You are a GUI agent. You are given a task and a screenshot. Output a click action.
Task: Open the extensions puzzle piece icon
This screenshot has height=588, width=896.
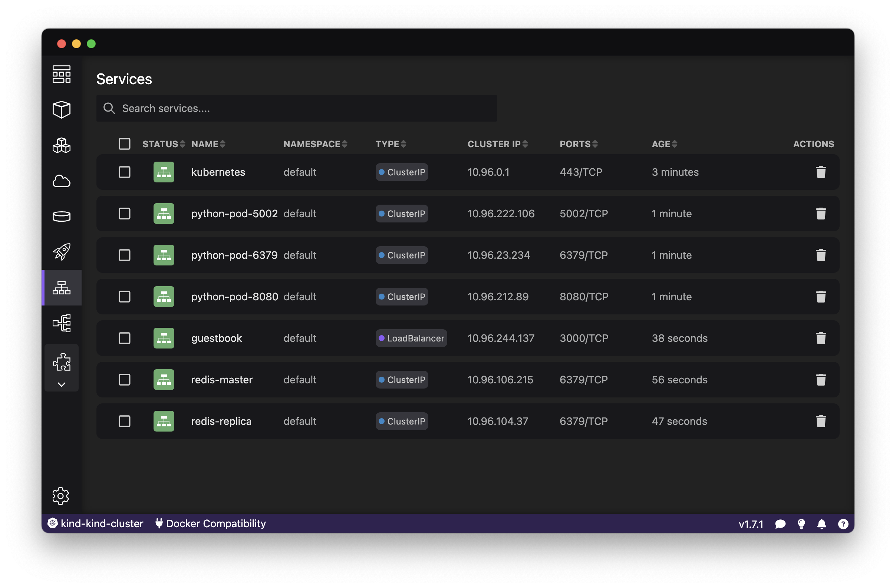pos(61,362)
